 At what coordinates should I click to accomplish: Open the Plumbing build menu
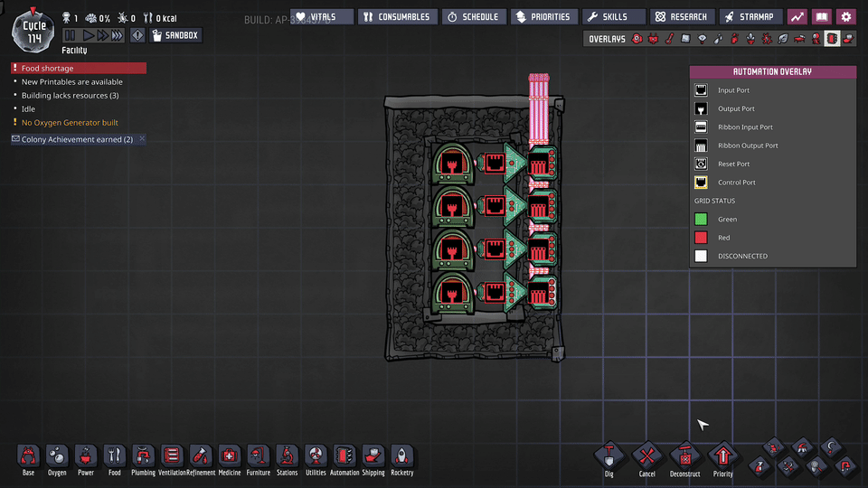click(x=144, y=460)
